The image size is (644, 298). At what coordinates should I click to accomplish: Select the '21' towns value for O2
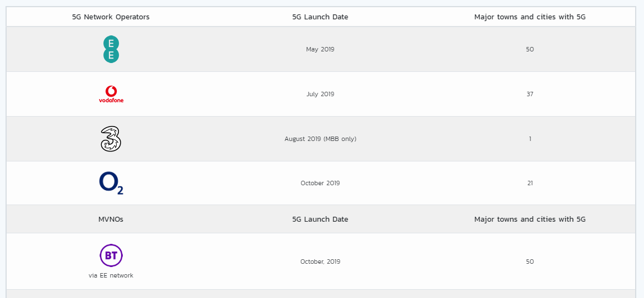530,183
